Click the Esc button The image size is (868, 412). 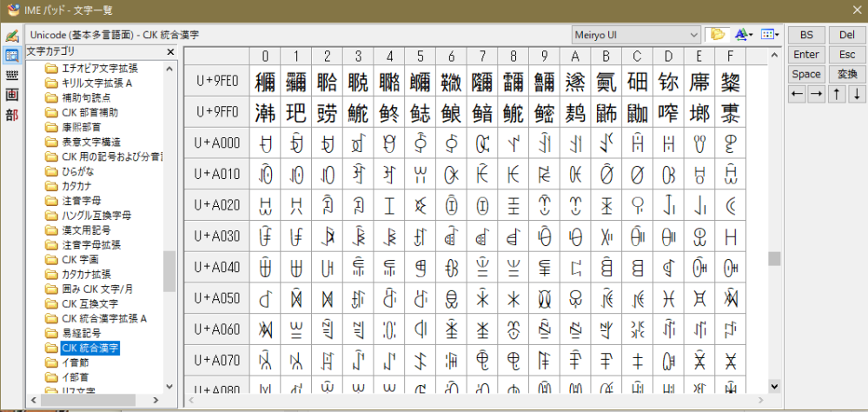847,54
